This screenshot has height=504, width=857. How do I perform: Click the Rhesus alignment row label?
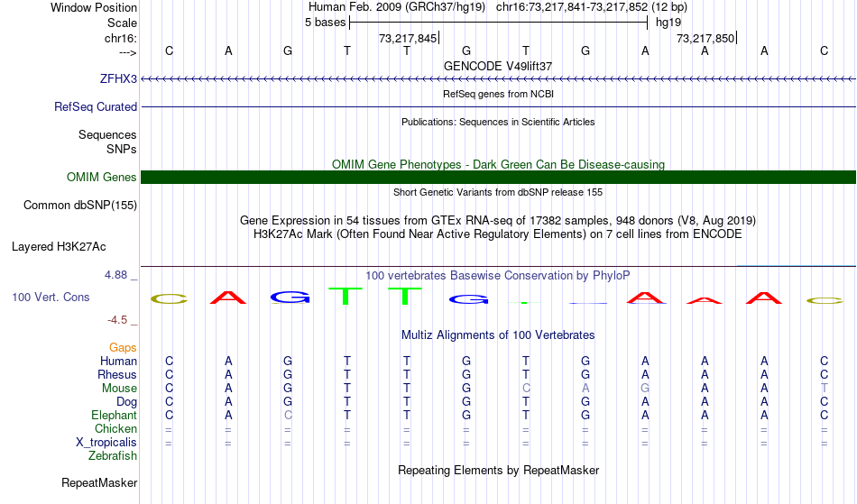click(x=117, y=374)
